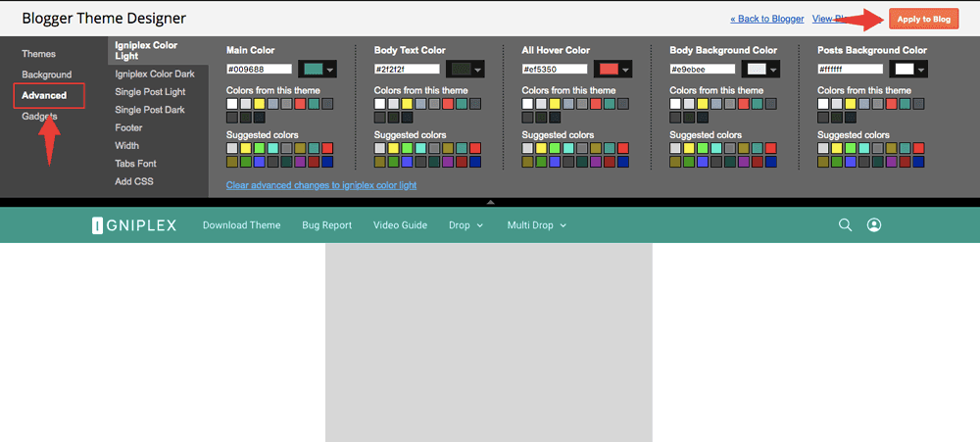Click the Apply to Blog button
The width and height of the screenshot is (980, 442).
tap(924, 20)
